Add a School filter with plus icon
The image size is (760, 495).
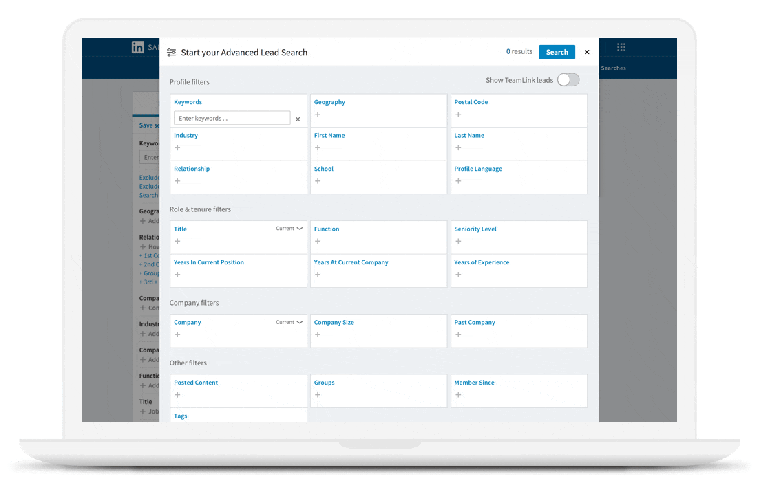[317, 181]
